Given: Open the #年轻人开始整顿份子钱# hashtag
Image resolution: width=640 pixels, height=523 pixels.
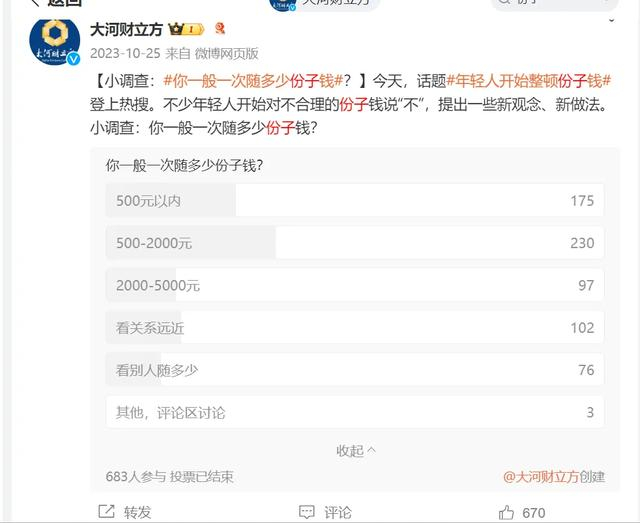Looking at the screenshot, I should point(529,81).
